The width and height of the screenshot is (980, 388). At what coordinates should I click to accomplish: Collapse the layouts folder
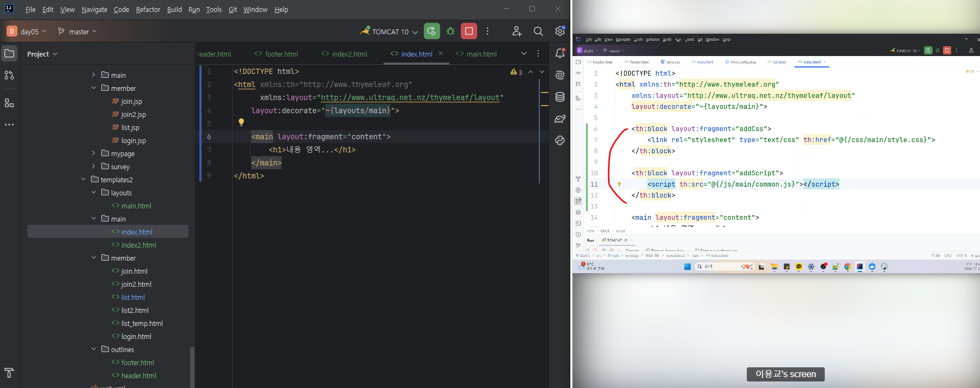coord(94,193)
